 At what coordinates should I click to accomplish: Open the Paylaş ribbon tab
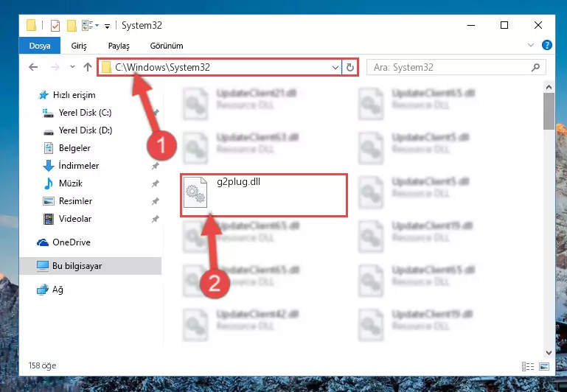point(119,46)
